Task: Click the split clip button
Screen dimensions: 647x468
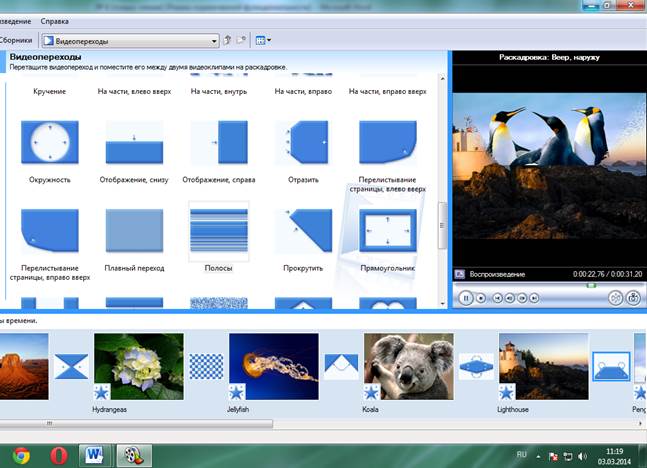Action: point(615,298)
